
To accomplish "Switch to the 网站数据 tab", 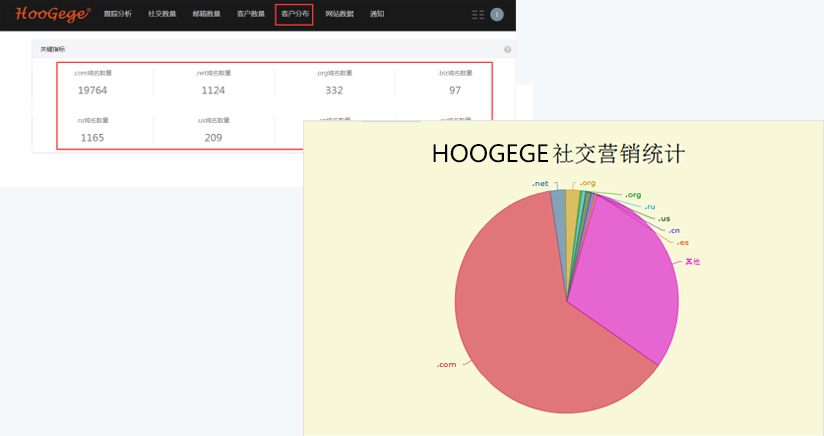I will (x=339, y=14).
